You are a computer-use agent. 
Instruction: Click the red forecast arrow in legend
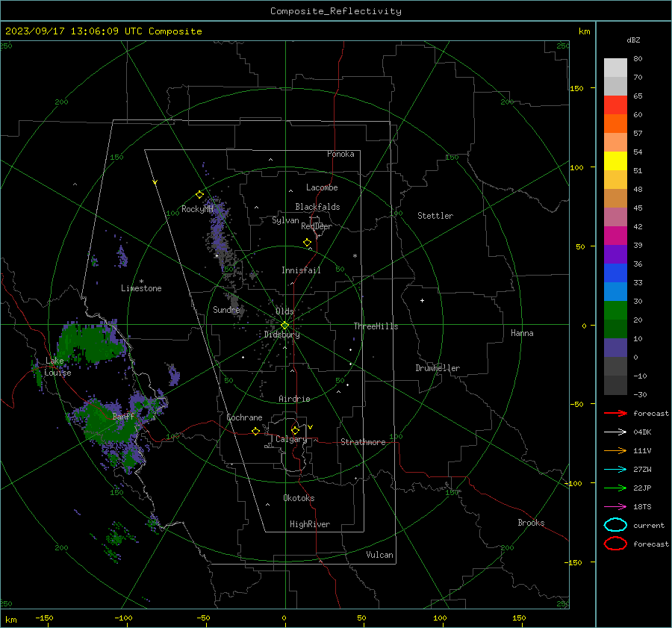tap(615, 413)
